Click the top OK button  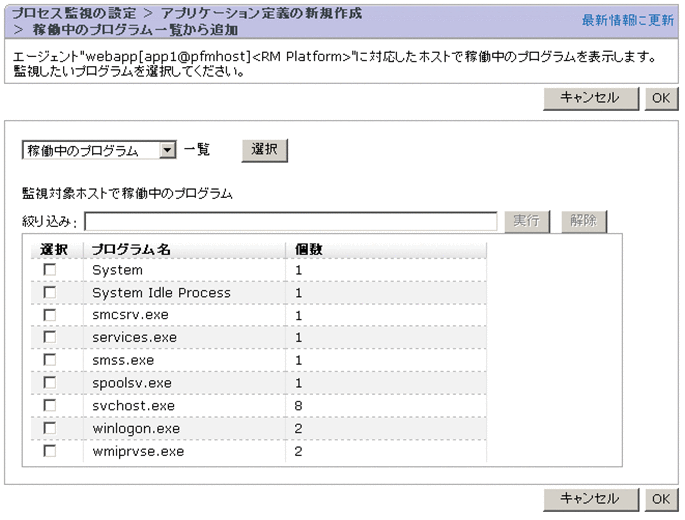pos(661,98)
